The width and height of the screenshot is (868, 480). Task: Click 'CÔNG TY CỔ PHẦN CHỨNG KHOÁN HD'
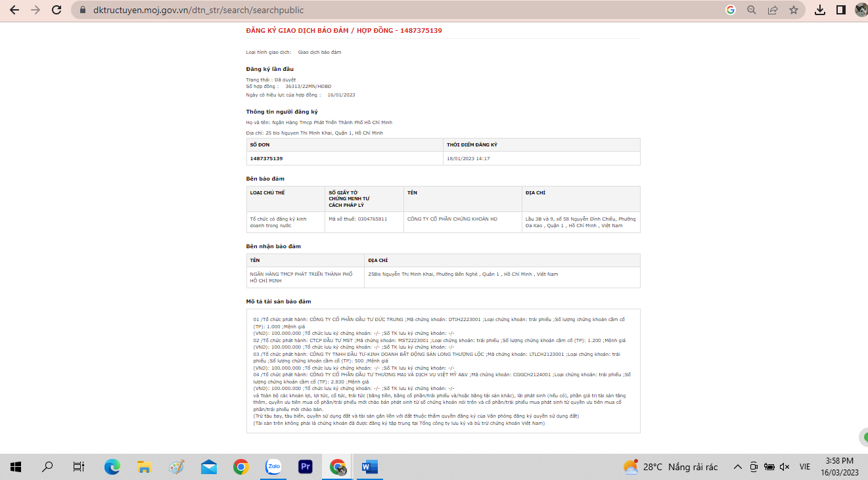click(x=452, y=219)
